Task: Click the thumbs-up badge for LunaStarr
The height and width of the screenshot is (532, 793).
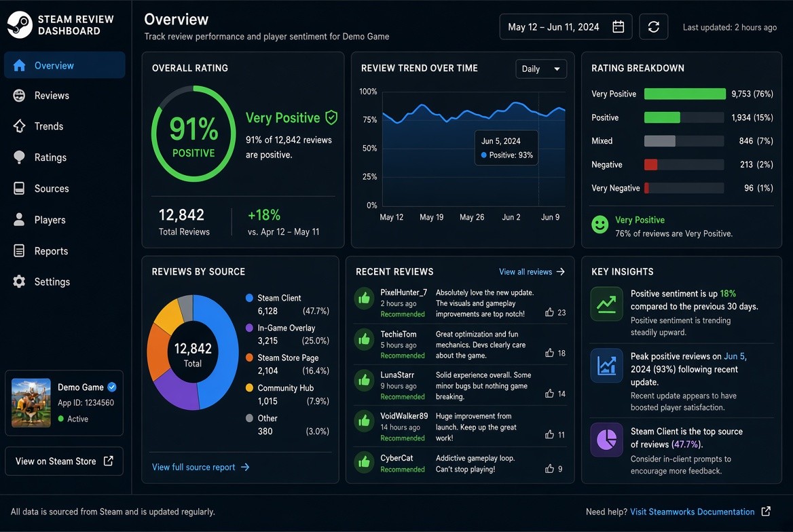Action: tap(364, 380)
